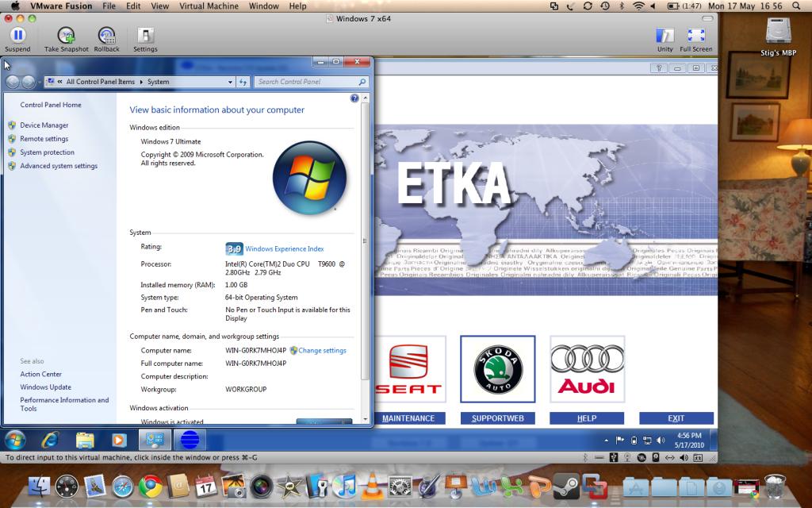Open Advanced system settings link

click(59, 166)
